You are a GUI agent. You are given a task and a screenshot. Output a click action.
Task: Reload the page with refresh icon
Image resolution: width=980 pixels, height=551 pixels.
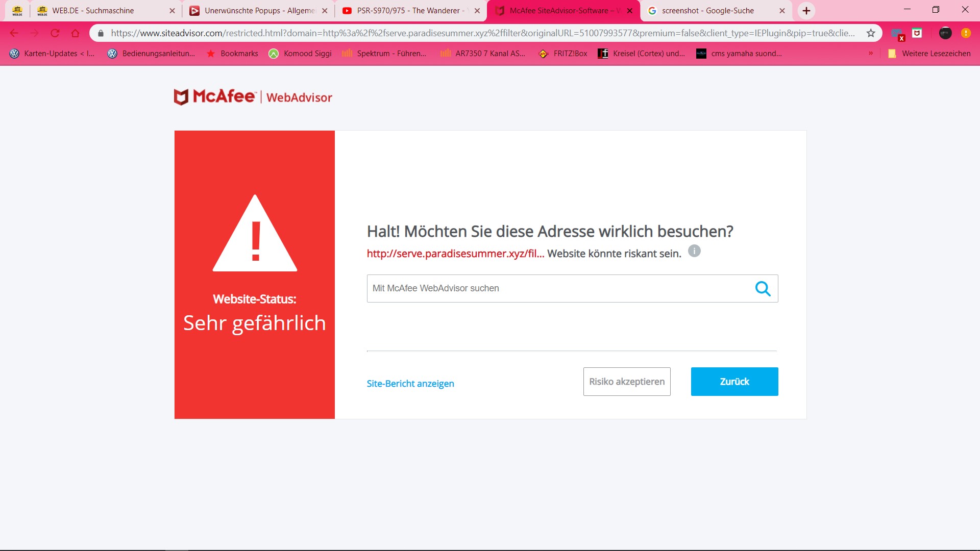55,33
